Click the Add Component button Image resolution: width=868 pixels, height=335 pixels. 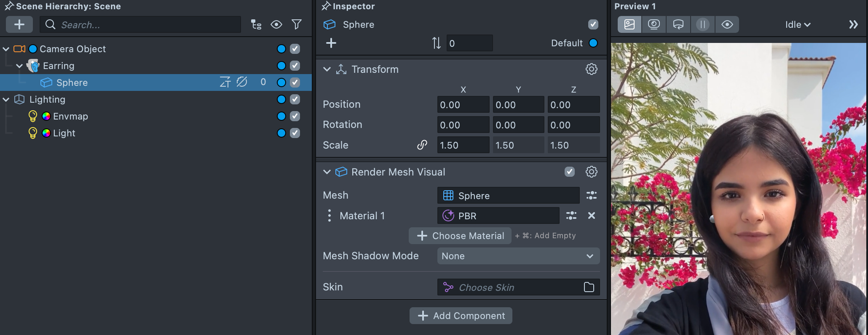(x=461, y=316)
